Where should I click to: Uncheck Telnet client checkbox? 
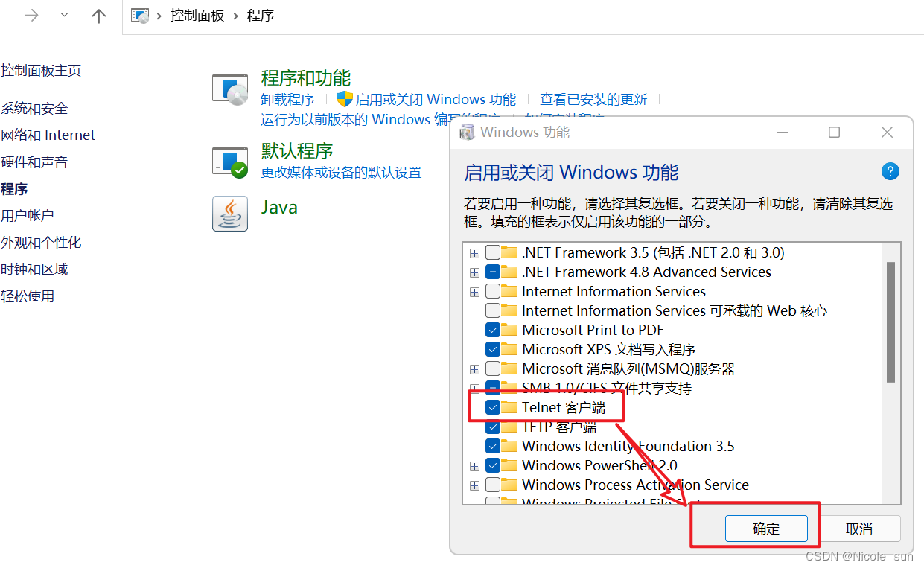click(x=493, y=407)
